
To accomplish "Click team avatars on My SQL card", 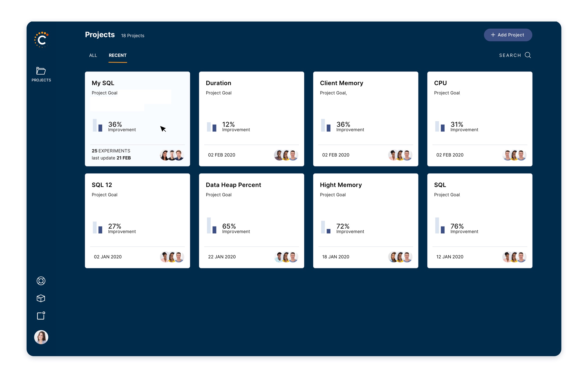I will pyautogui.click(x=172, y=155).
